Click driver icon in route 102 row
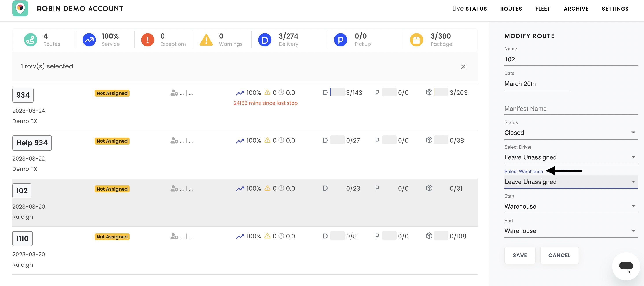The image size is (644, 286). click(174, 188)
